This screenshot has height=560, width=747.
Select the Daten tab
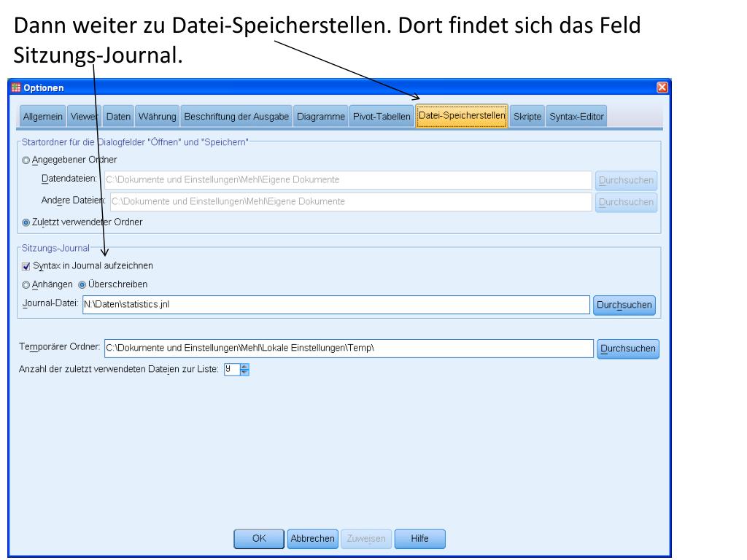(118, 117)
